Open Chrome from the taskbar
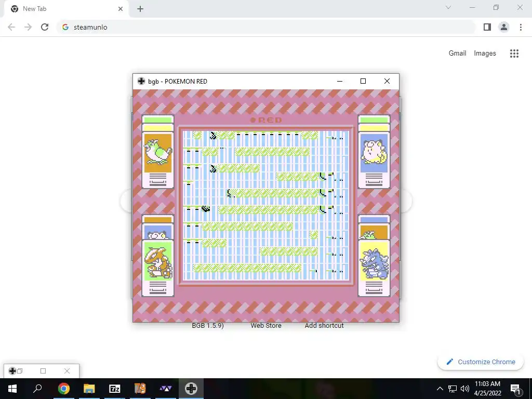Image resolution: width=532 pixels, height=399 pixels. point(64,389)
